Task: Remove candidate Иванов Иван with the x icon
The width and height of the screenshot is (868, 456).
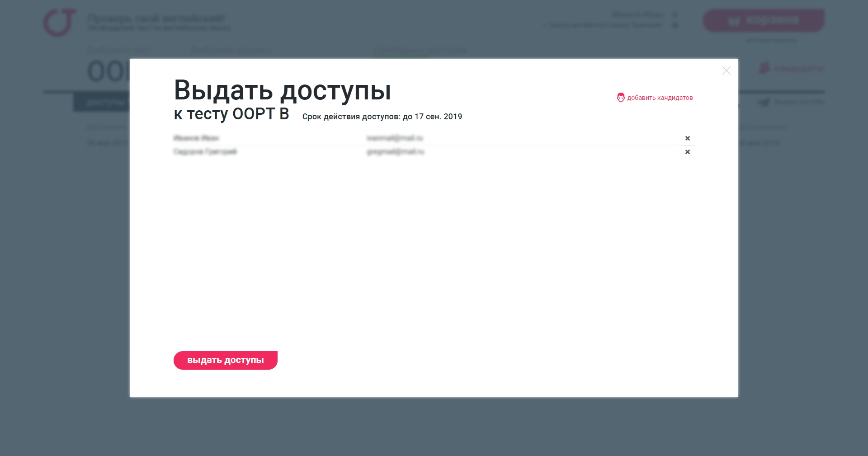Action: click(x=687, y=138)
